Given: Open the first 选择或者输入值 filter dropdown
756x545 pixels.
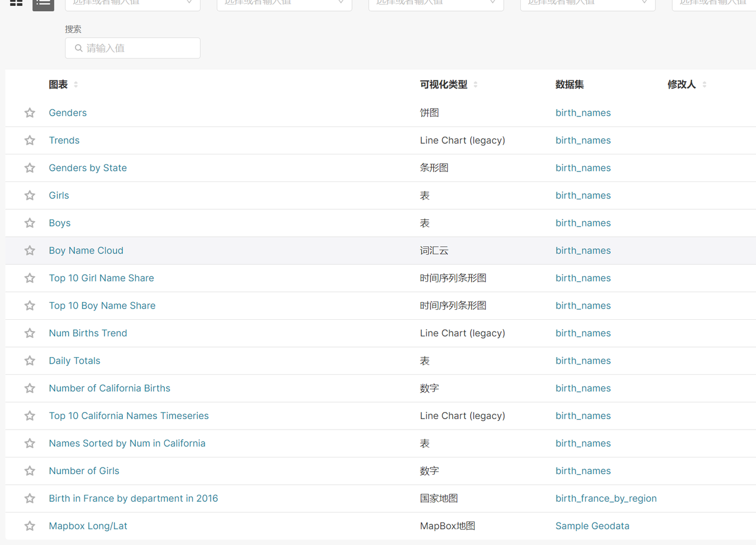Looking at the screenshot, I should pos(132,4).
